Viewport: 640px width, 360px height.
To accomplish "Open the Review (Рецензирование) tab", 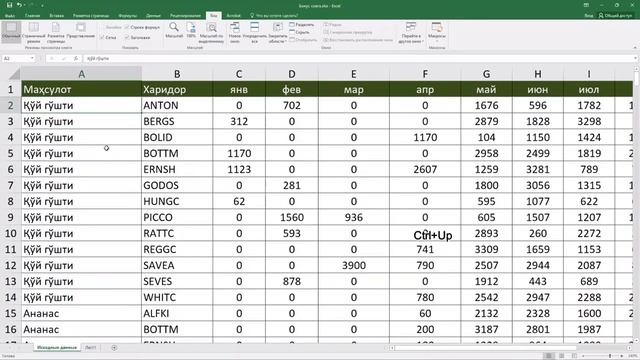I will pos(185,16).
